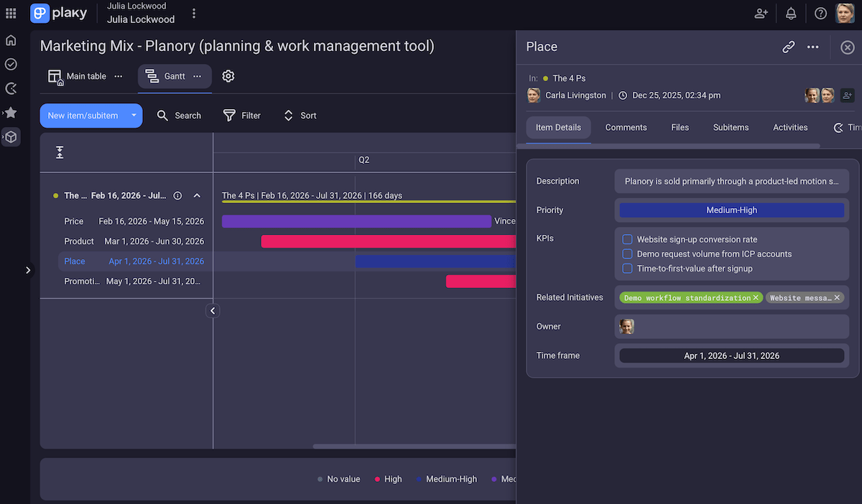Open the starred items icon in sidebar

click(x=11, y=112)
